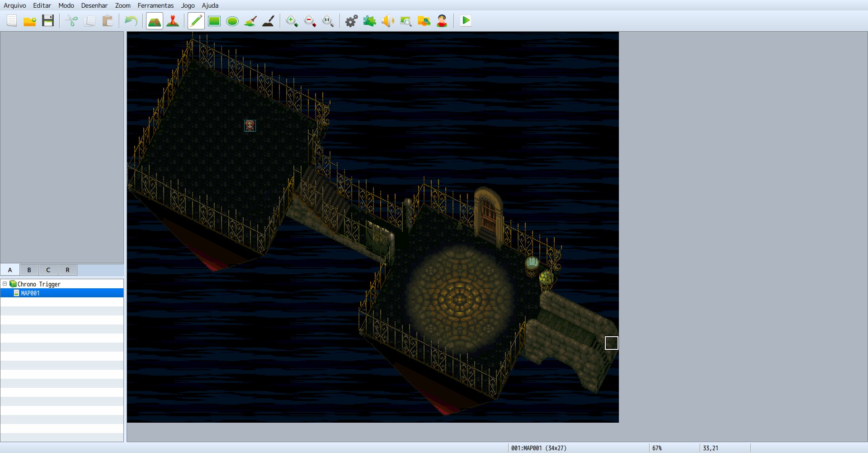Click the Copy icon in the toolbar

click(x=90, y=21)
